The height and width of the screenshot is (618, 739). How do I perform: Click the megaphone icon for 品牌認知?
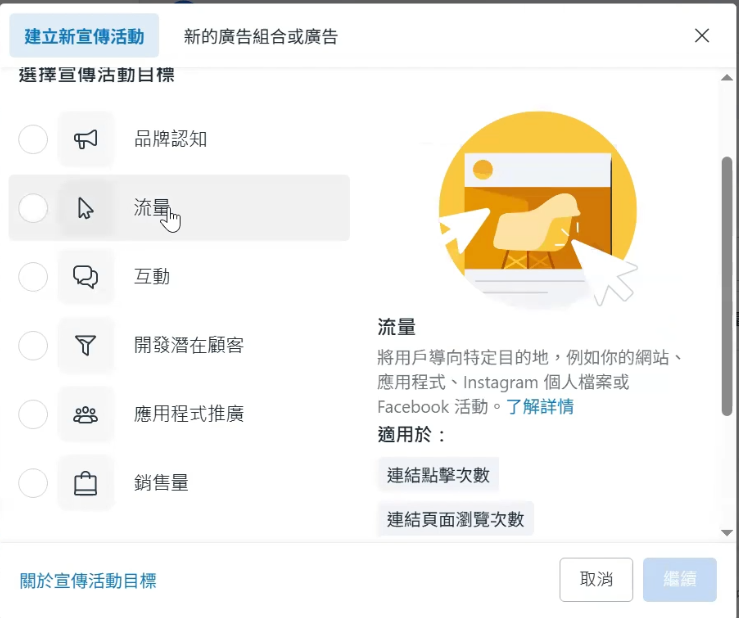pyautogui.click(x=86, y=139)
